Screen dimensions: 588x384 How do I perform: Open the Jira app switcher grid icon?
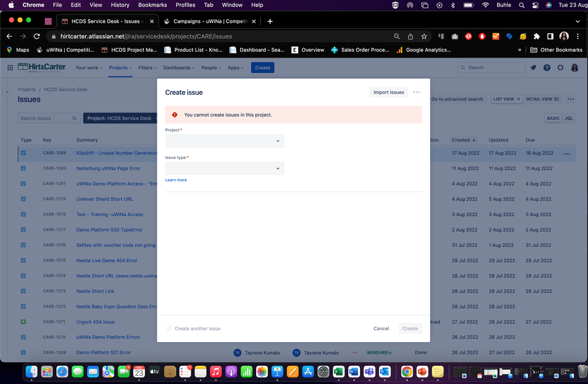click(x=10, y=68)
